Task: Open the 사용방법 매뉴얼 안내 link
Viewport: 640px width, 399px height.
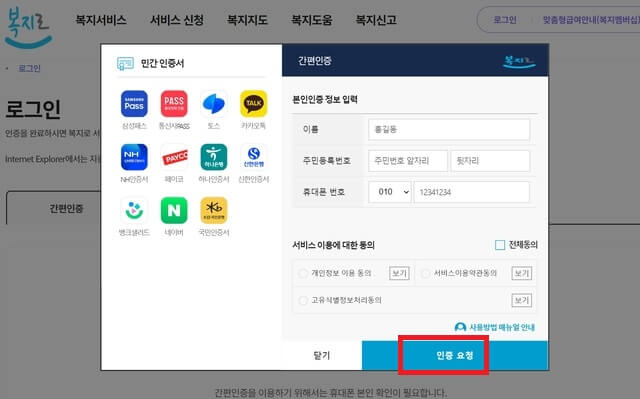Action: click(495, 327)
